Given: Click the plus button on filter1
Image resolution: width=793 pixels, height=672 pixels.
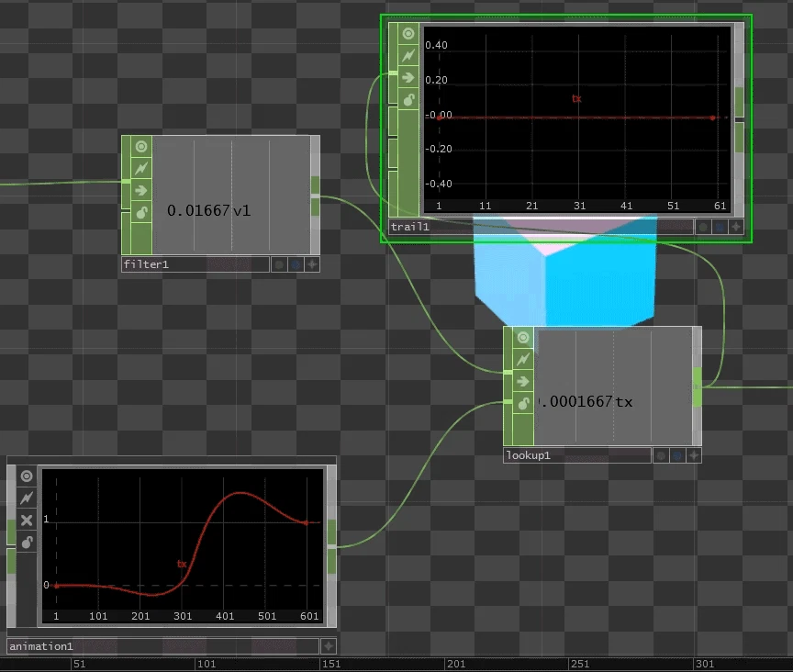Looking at the screenshot, I should click(x=312, y=264).
